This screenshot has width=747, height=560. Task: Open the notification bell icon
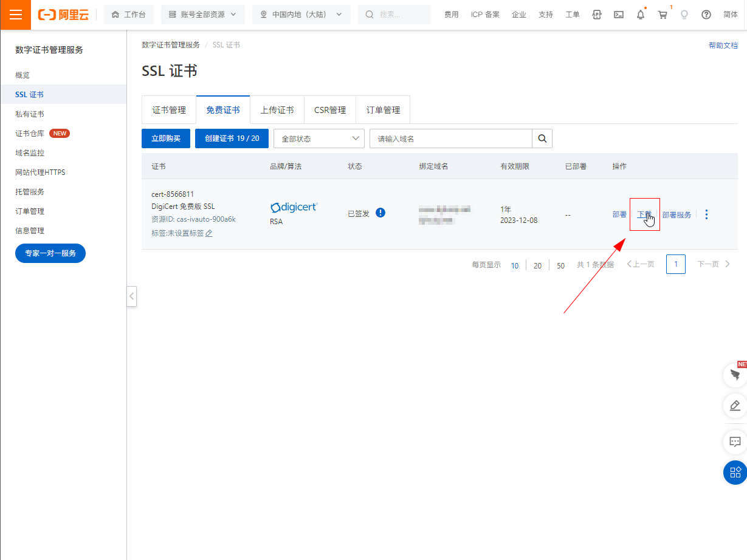coord(641,15)
